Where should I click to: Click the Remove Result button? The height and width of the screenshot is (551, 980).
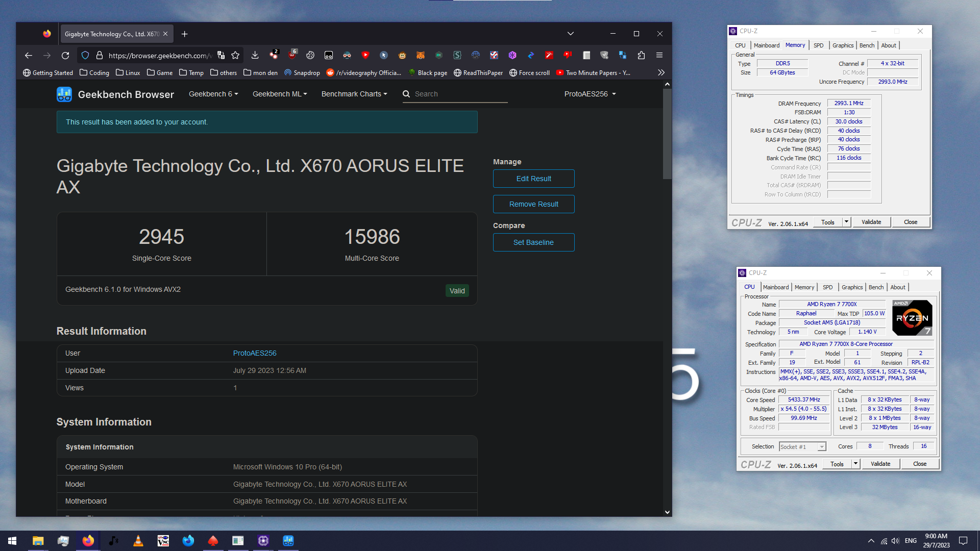tap(533, 204)
